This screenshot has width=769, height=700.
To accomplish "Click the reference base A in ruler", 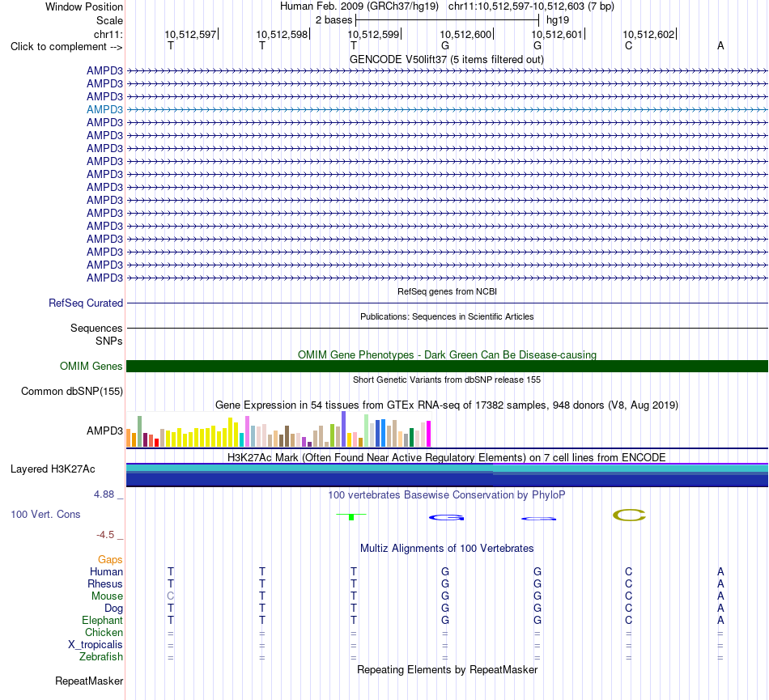I will point(720,45).
